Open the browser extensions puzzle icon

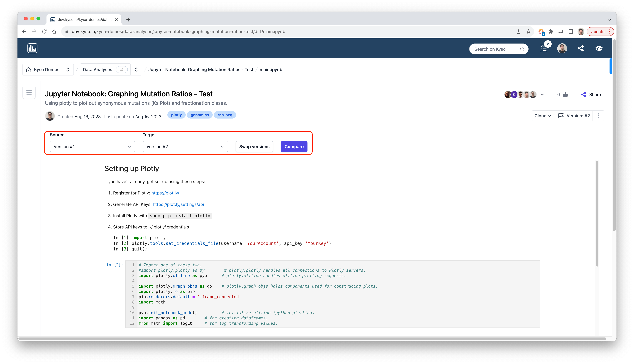551,32
